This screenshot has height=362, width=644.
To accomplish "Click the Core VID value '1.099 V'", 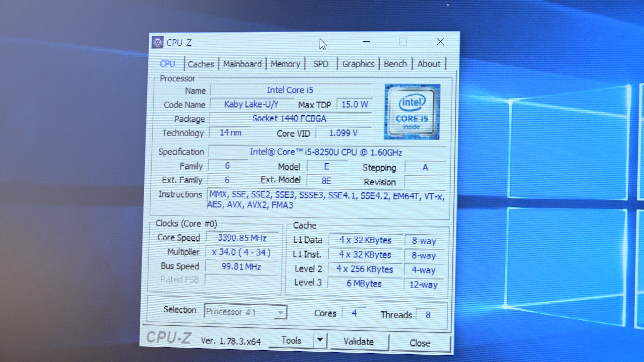I will (343, 133).
